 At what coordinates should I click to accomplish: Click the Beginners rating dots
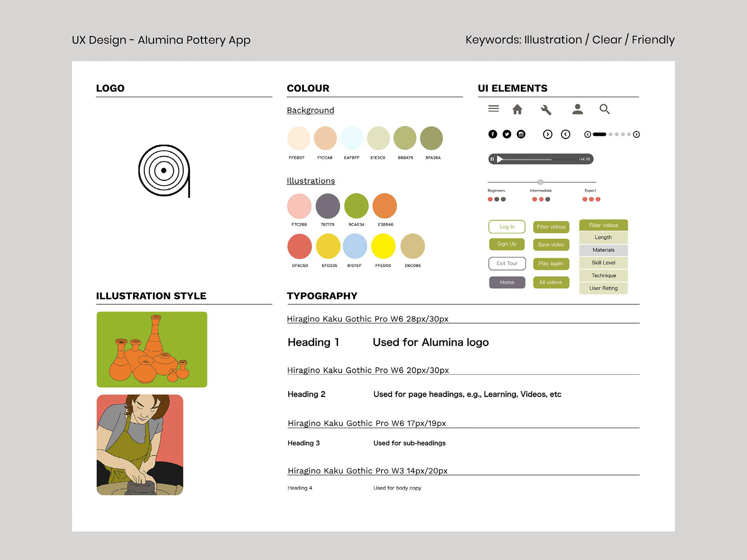coord(496,199)
